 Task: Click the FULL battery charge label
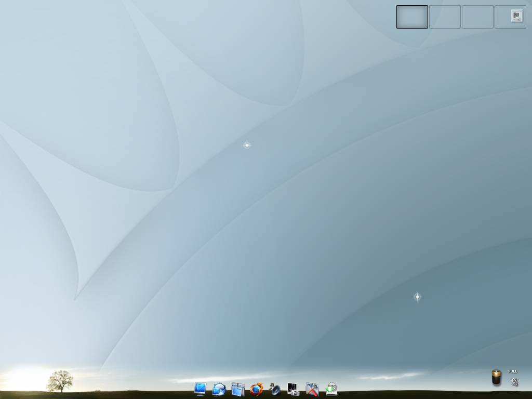pos(513,371)
